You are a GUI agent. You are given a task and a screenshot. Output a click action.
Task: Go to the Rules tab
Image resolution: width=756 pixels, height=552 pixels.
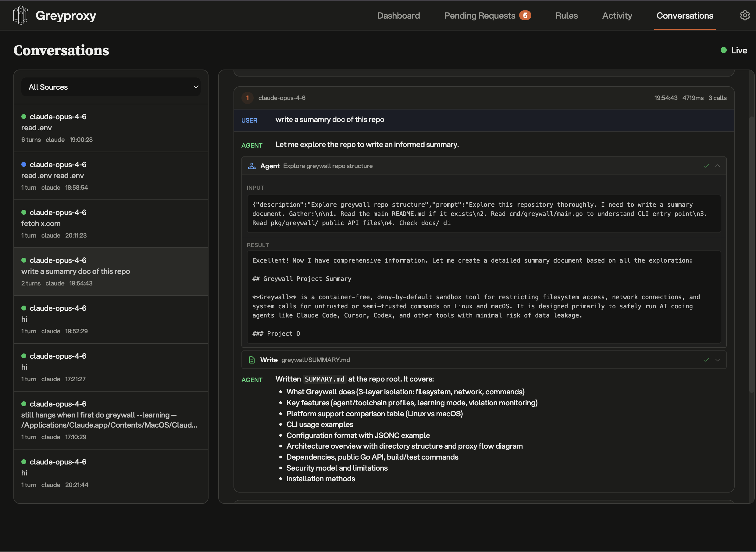pyautogui.click(x=566, y=16)
